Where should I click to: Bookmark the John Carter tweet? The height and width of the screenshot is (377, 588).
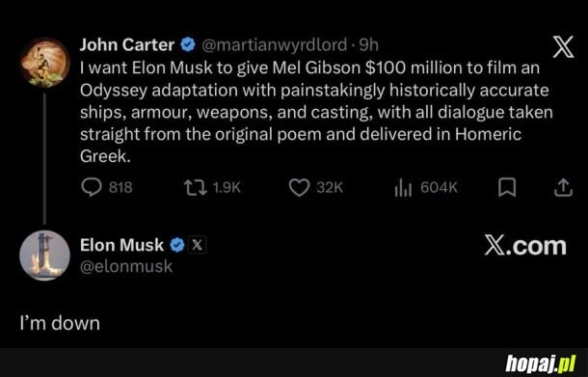click(507, 187)
